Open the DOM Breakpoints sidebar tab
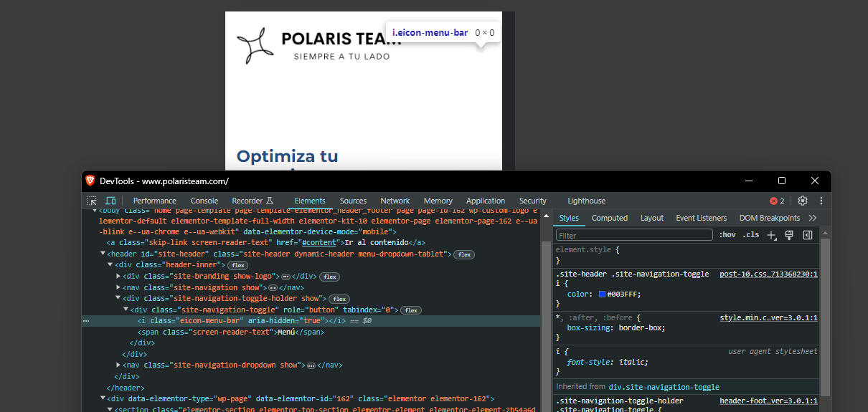 pos(770,218)
